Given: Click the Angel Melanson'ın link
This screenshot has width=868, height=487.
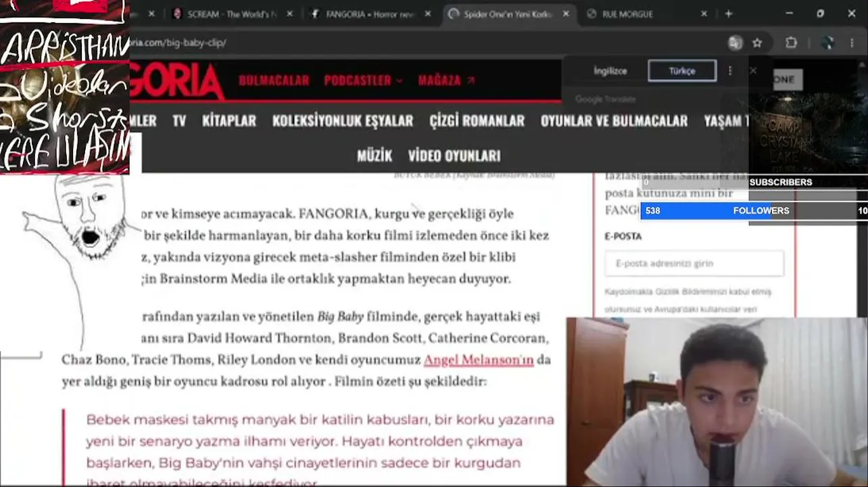Looking at the screenshot, I should point(479,360).
